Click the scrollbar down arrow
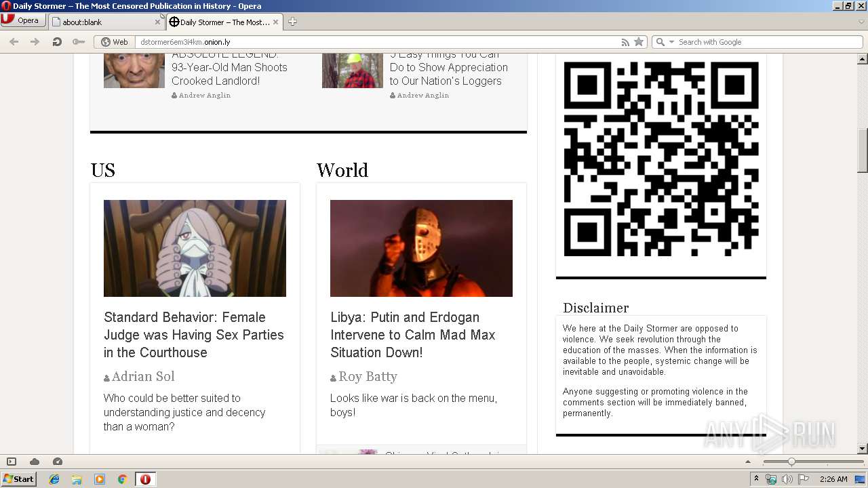Viewport: 868px width, 488px height. pos(863,449)
